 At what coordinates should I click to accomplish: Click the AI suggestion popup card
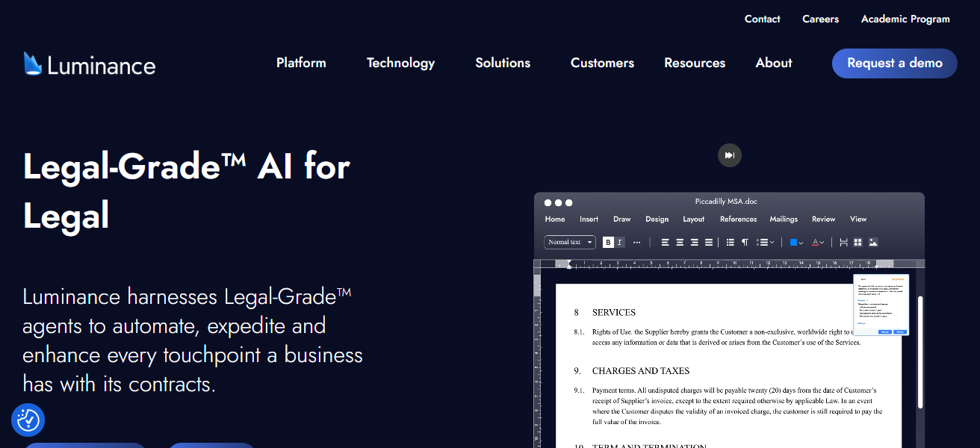[881, 305]
